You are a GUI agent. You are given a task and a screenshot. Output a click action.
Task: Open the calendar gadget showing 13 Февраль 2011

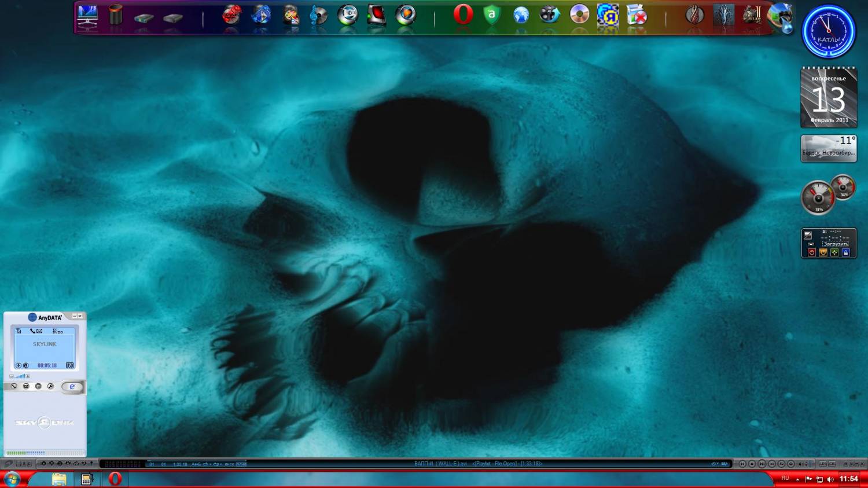pos(829,98)
